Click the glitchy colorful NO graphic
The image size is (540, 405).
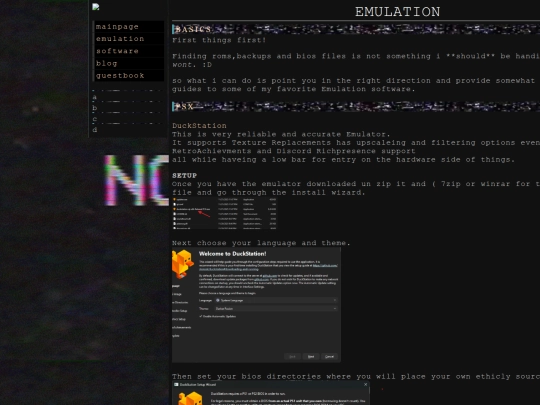tap(137, 180)
